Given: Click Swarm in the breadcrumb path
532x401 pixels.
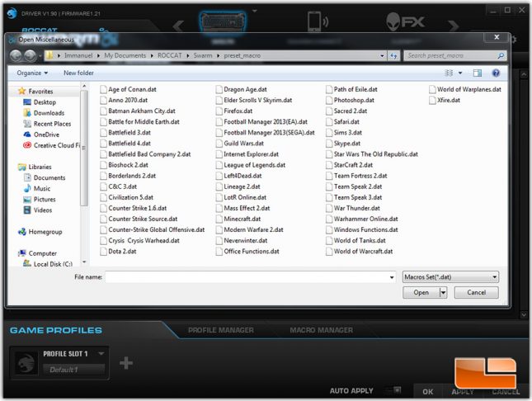Looking at the screenshot, I should tap(203, 55).
